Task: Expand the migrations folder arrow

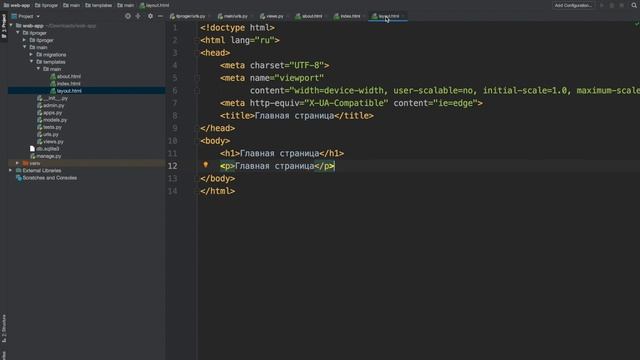Action: pyautogui.click(x=32, y=54)
